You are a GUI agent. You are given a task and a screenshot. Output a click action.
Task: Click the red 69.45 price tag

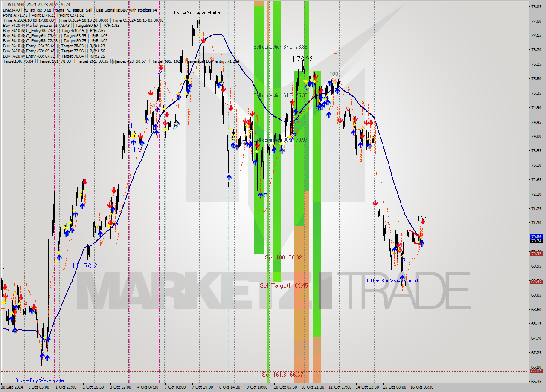click(536, 282)
